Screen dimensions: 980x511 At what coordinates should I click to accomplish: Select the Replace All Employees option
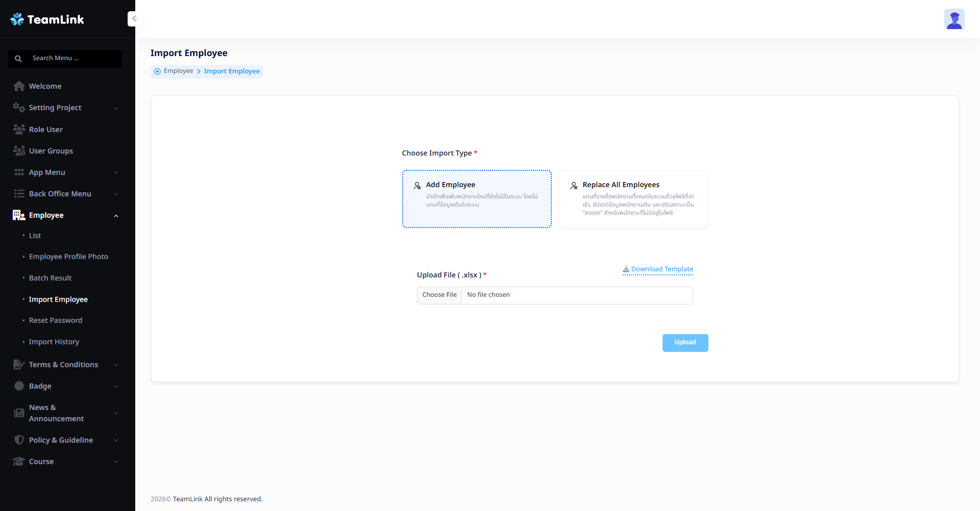633,199
